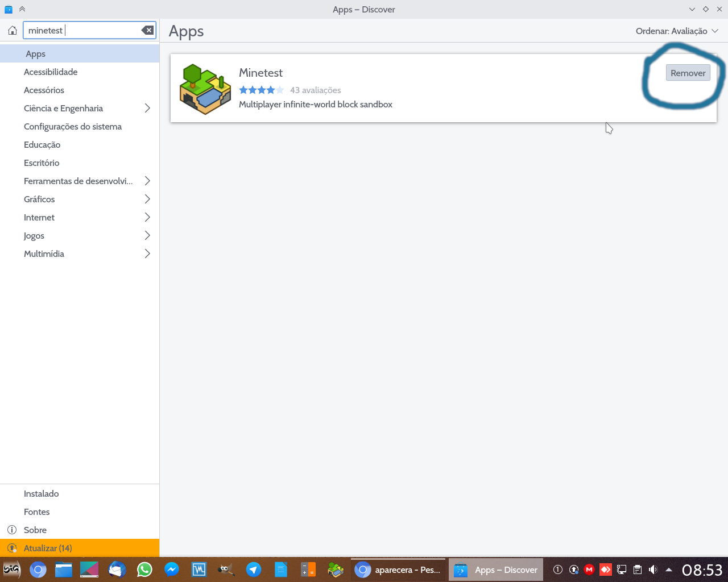Open the MEGA sync tray icon
The height and width of the screenshot is (582, 728).
pyautogui.click(x=589, y=569)
